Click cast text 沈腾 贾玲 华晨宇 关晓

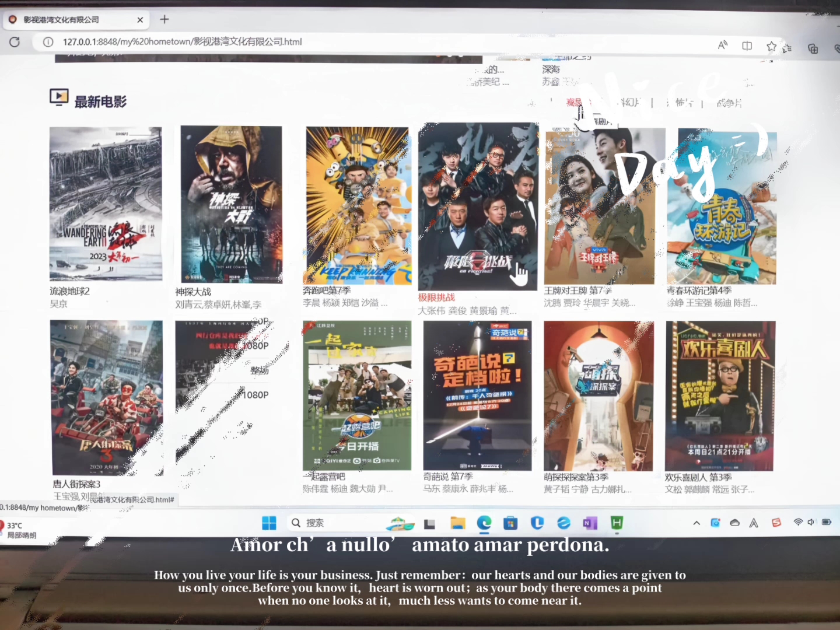(x=590, y=303)
